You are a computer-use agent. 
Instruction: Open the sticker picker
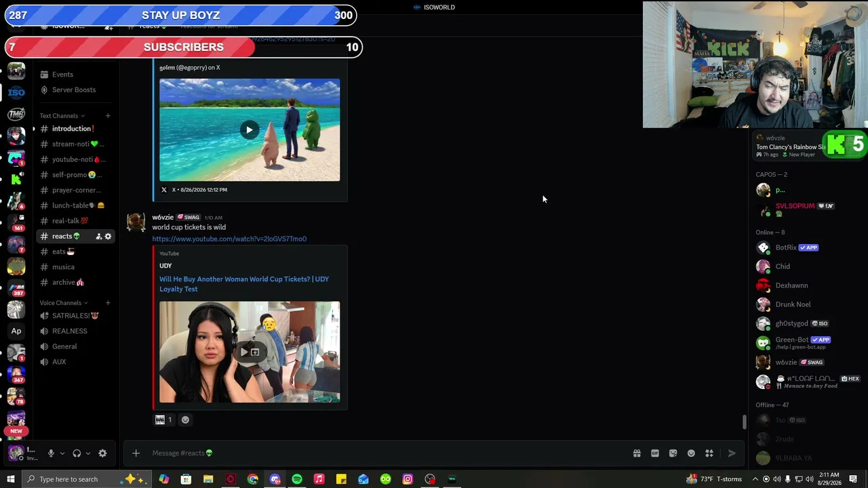pyautogui.click(x=673, y=453)
